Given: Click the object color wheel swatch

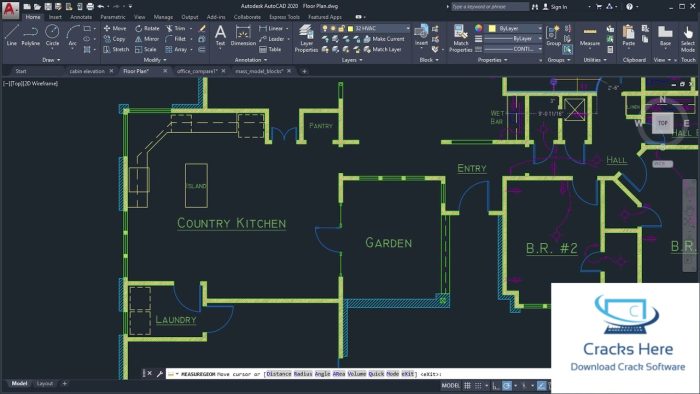Looking at the screenshot, I should [479, 28].
